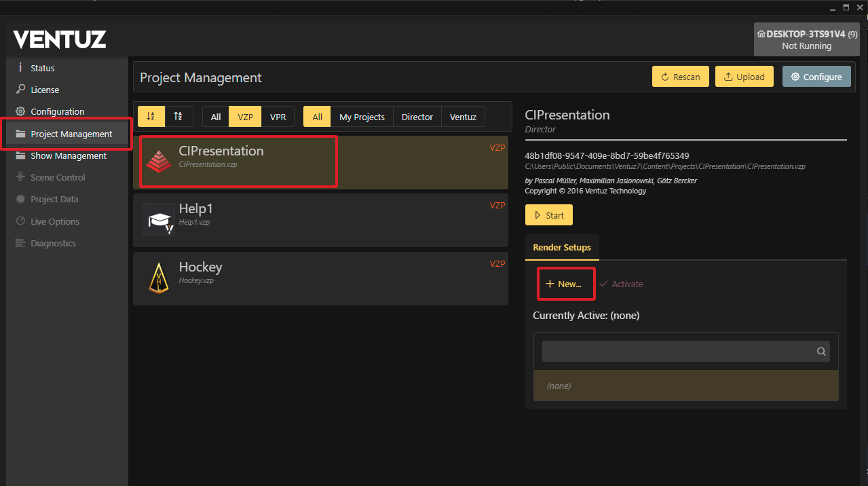Toggle the VPR file type filter
Screen dimensions: 868x486
pyautogui.click(x=278, y=117)
